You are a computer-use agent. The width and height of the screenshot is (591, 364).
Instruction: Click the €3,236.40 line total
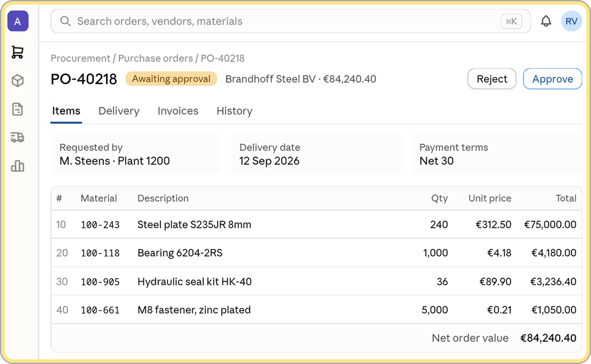point(553,282)
